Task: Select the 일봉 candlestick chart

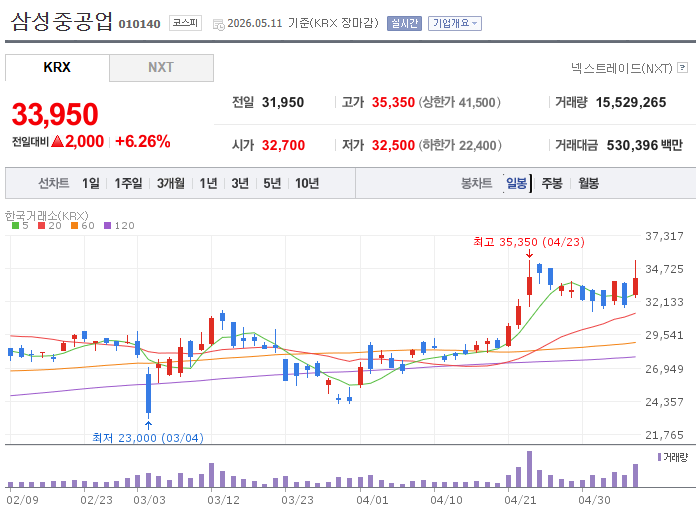Action: [517, 183]
